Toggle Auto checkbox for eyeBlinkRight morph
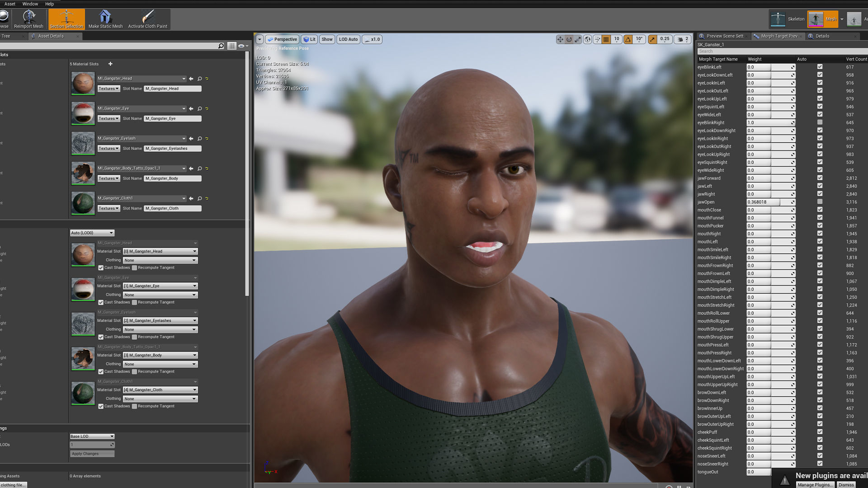Image resolution: width=868 pixels, height=488 pixels. (x=820, y=122)
